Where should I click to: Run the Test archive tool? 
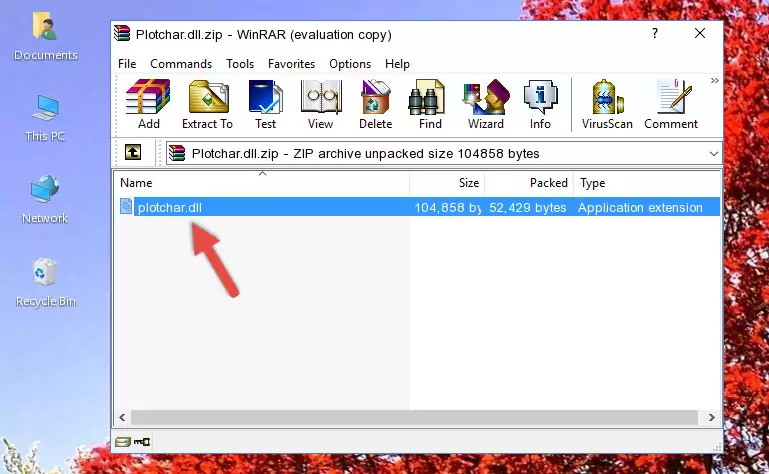coord(265,104)
